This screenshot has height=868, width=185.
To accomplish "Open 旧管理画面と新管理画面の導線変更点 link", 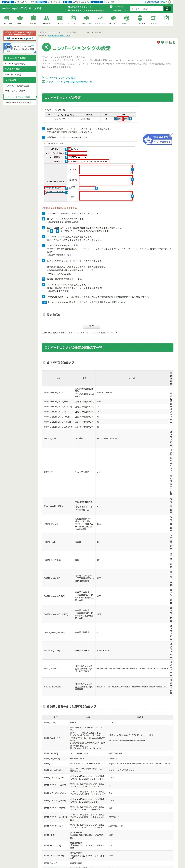I will pyautogui.click(x=87, y=10).
